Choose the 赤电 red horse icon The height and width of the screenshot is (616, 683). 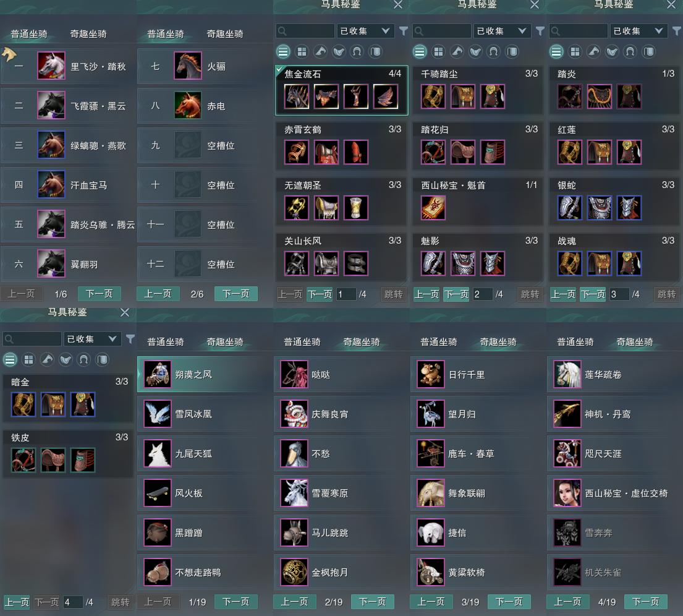click(188, 105)
